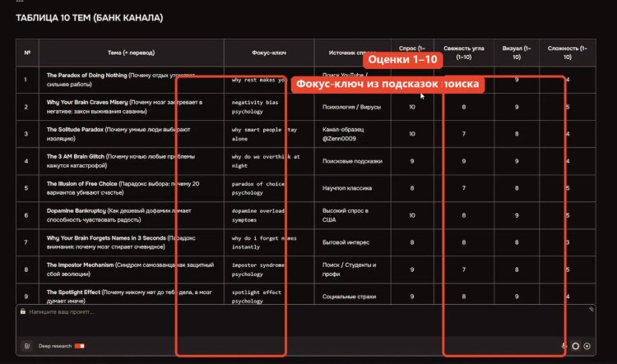This screenshot has height=364, width=617.
Task: Click the microphone voice input icon
Action: click(x=563, y=346)
